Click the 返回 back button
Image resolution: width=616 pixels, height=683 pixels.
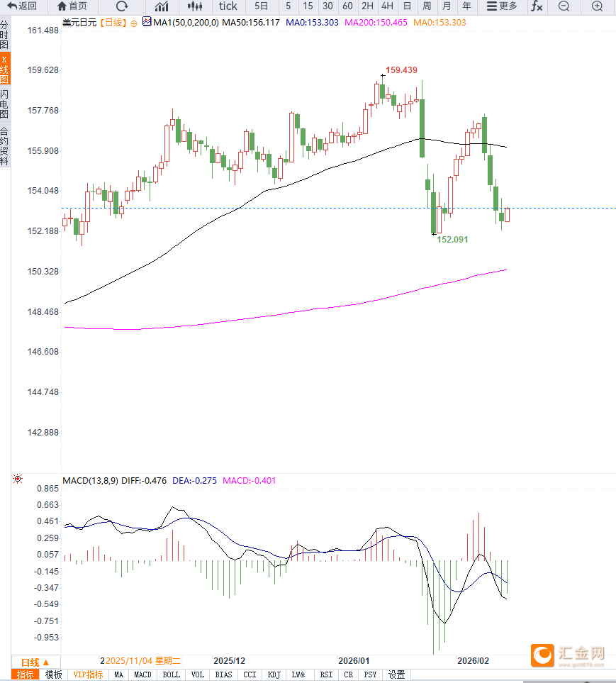(23, 6)
